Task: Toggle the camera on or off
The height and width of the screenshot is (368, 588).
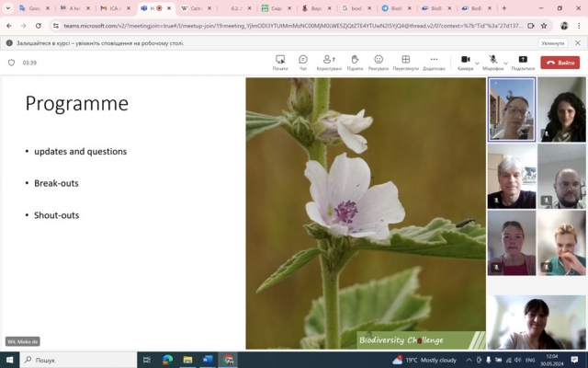Action: 465,61
